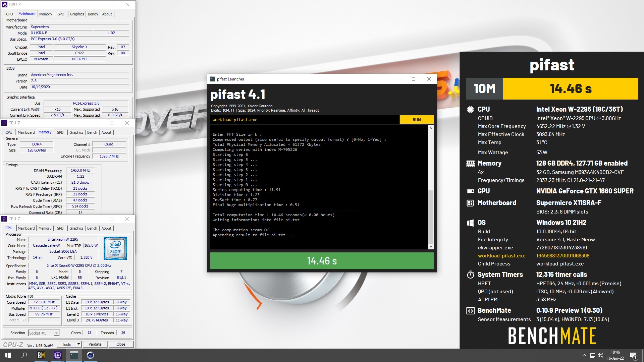Open Graphics tab in Memory CPU-Z window
This screenshot has width=644, height=362.
coord(76,132)
